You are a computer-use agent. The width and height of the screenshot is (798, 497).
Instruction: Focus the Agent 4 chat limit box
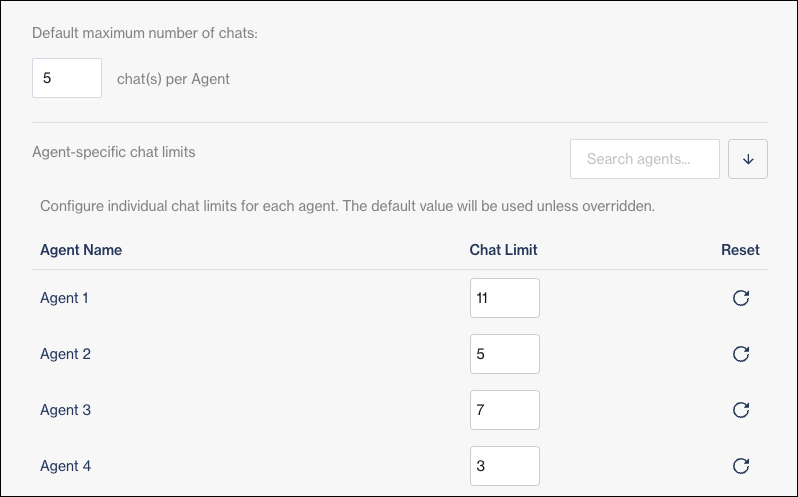pos(504,466)
